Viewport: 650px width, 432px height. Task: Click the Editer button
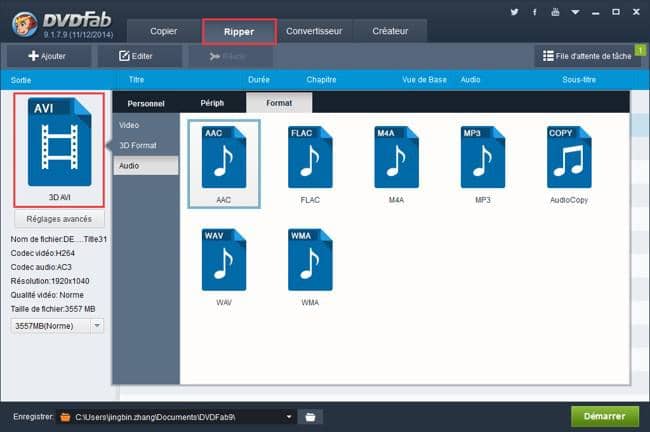(140, 56)
